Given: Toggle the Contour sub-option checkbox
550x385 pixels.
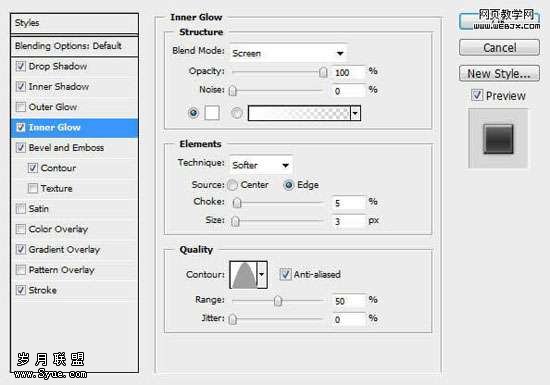Looking at the screenshot, I should coord(33,168).
